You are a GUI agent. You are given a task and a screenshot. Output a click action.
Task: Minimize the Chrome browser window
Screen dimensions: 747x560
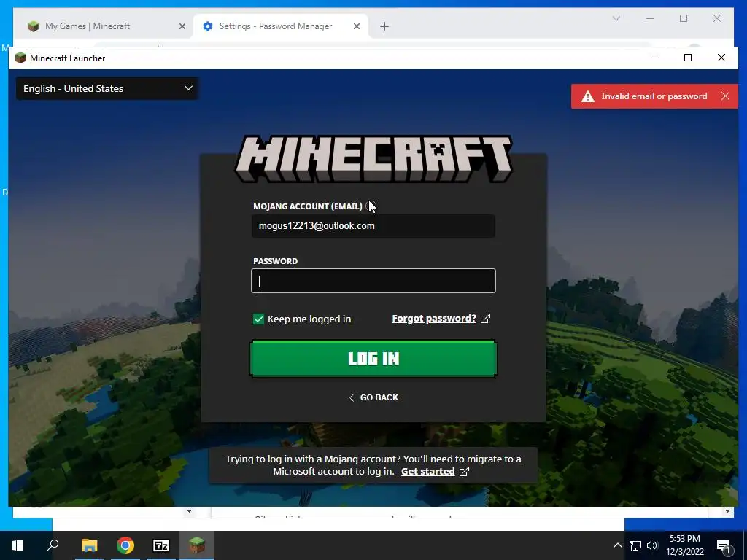650,18
